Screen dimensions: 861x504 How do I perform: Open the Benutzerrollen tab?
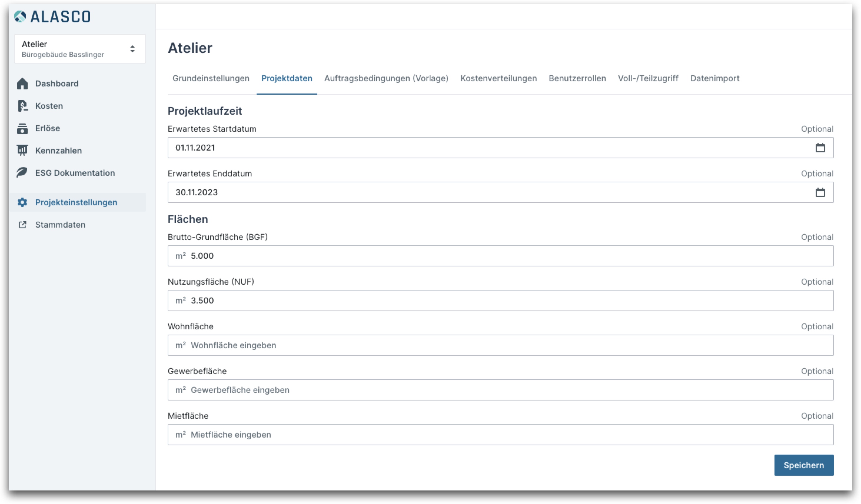[x=577, y=78]
